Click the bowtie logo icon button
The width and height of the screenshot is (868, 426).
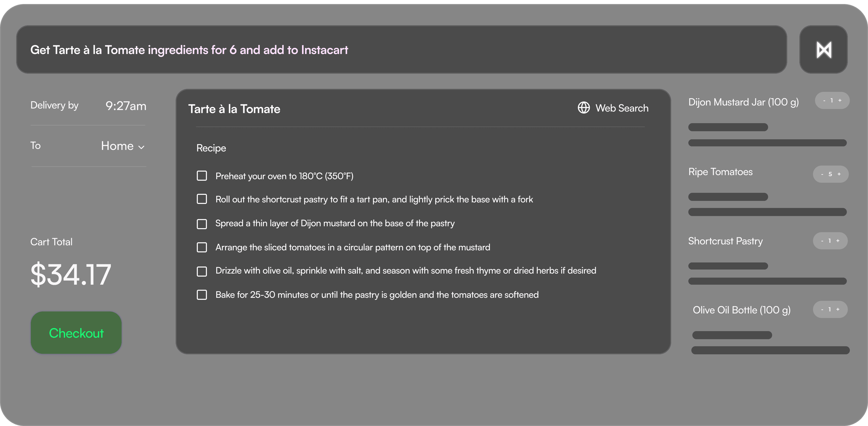click(824, 49)
